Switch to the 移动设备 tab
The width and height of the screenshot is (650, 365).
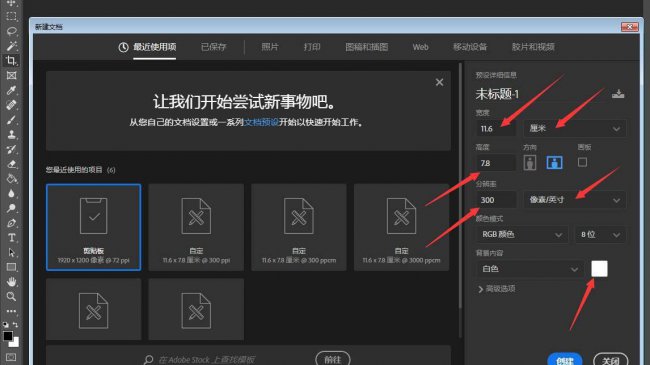click(470, 47)
